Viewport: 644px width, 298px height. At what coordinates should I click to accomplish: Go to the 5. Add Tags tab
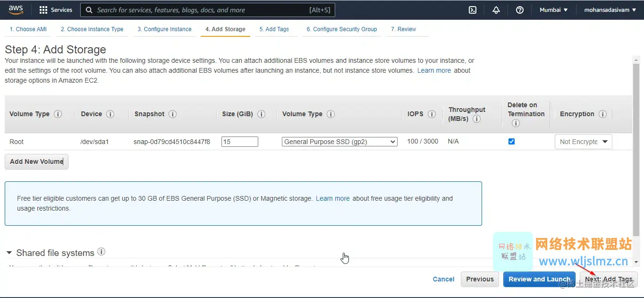[274, 29]
